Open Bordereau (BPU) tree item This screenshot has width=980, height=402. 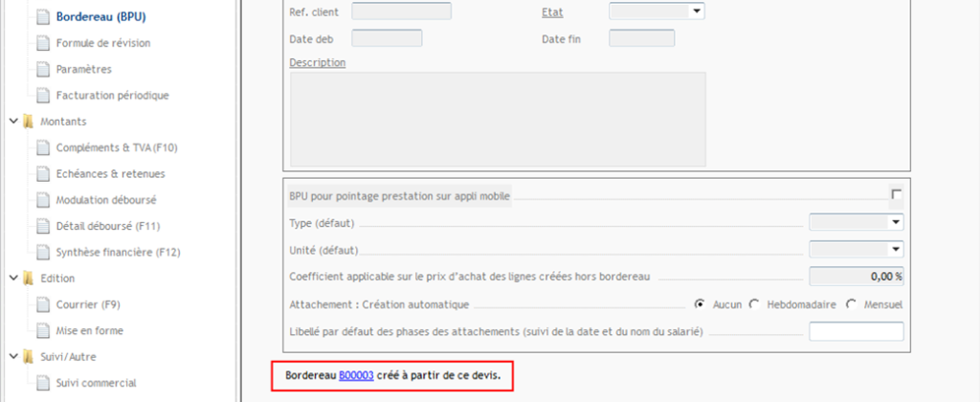(100, 17)
